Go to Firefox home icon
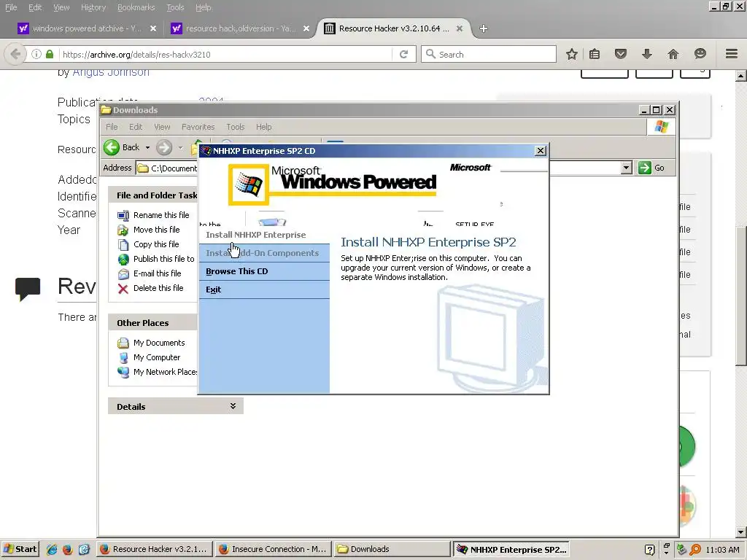 pos(673,54)
